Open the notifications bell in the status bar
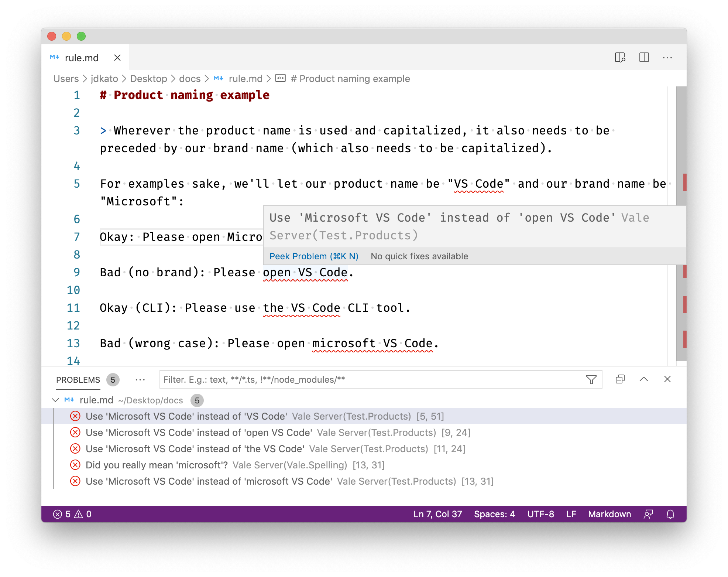 coord(670,514)
